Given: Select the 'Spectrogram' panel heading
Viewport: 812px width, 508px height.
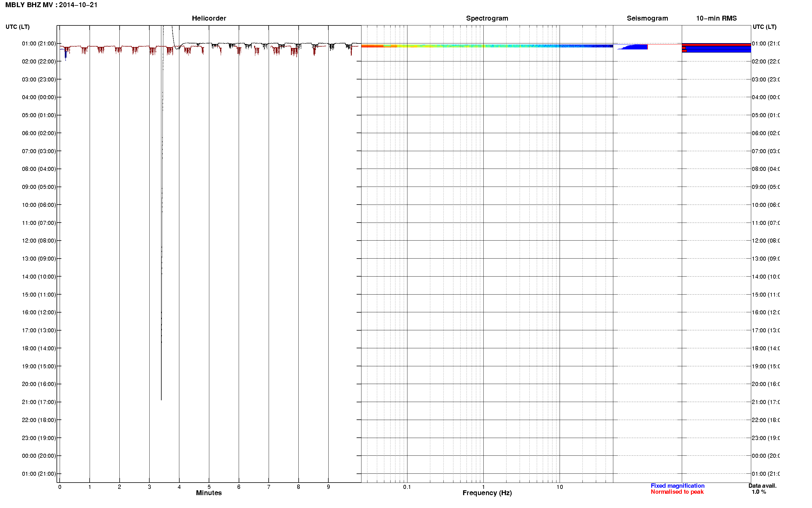Looking at the screenshot, I should coord(487,19).
